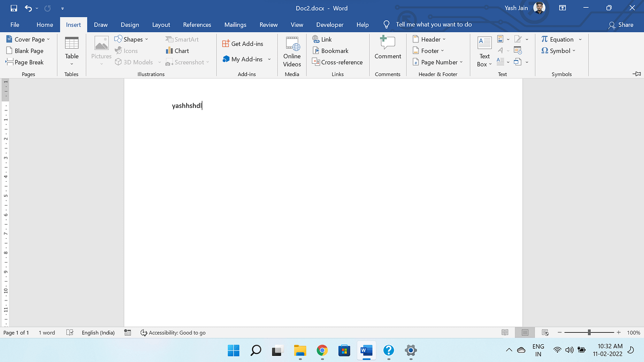Click the Share button
This screenshot has width=644, height=362.
621,25
